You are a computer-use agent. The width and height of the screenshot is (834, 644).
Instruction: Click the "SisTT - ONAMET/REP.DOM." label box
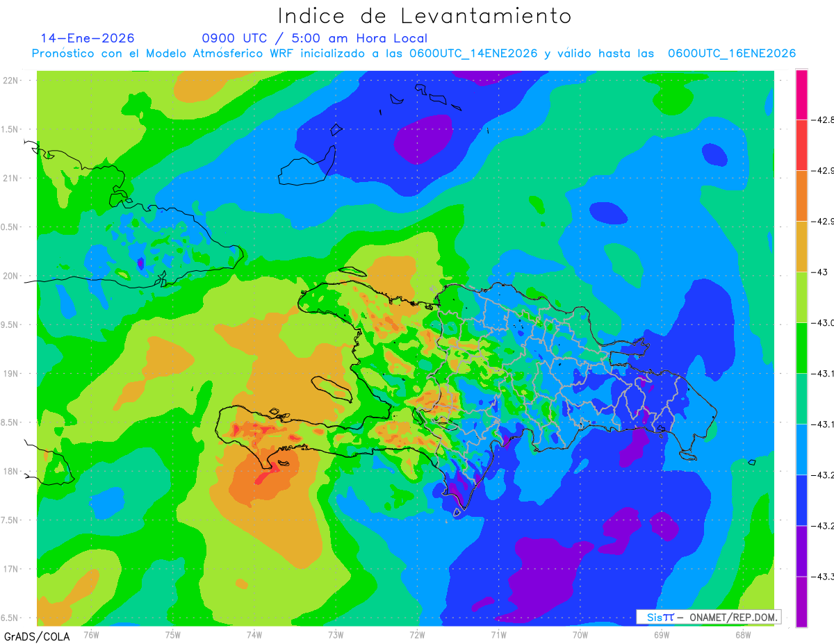coord(709,617)
